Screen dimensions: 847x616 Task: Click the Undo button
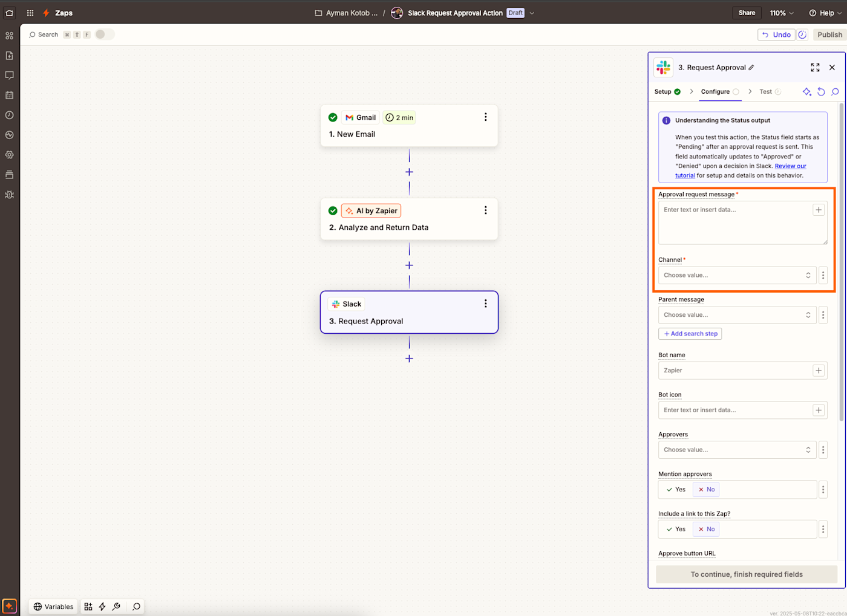click(776, 34)
